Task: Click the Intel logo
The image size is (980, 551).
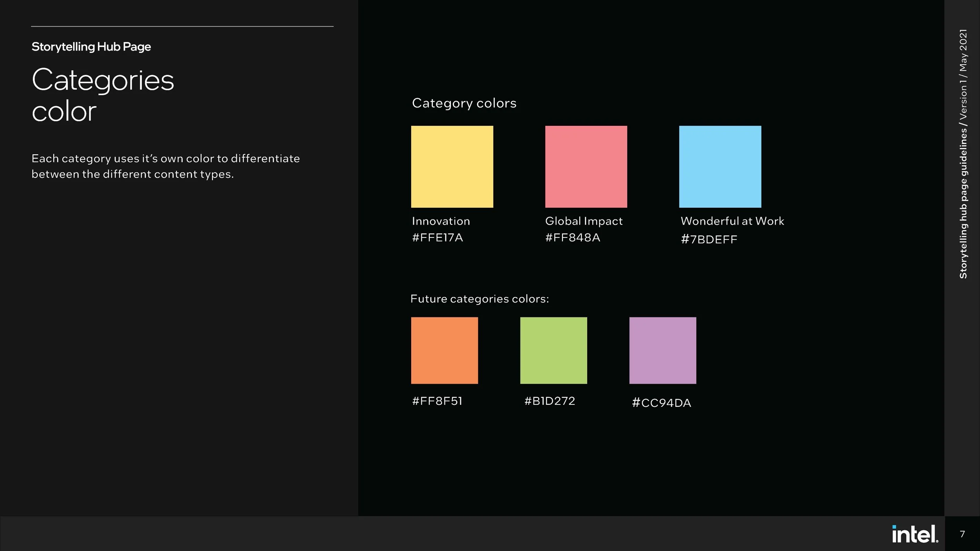Action: tap(915, 534)
